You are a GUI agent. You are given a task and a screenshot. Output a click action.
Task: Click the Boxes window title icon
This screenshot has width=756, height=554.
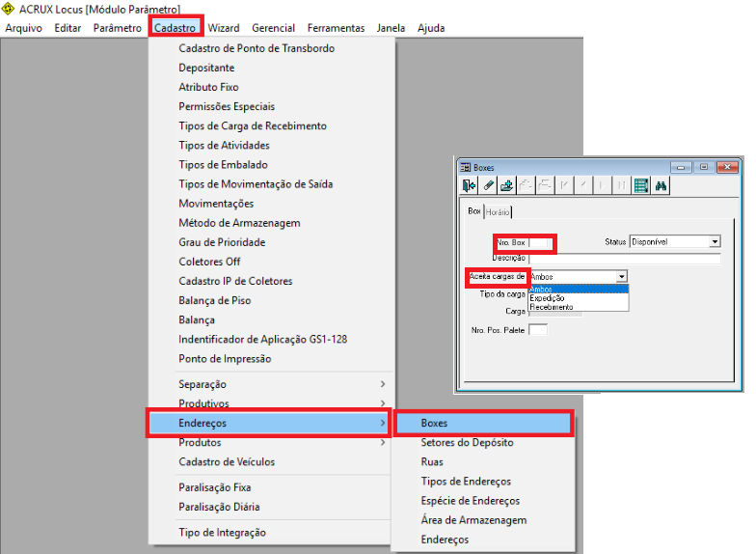click(465, 168)
